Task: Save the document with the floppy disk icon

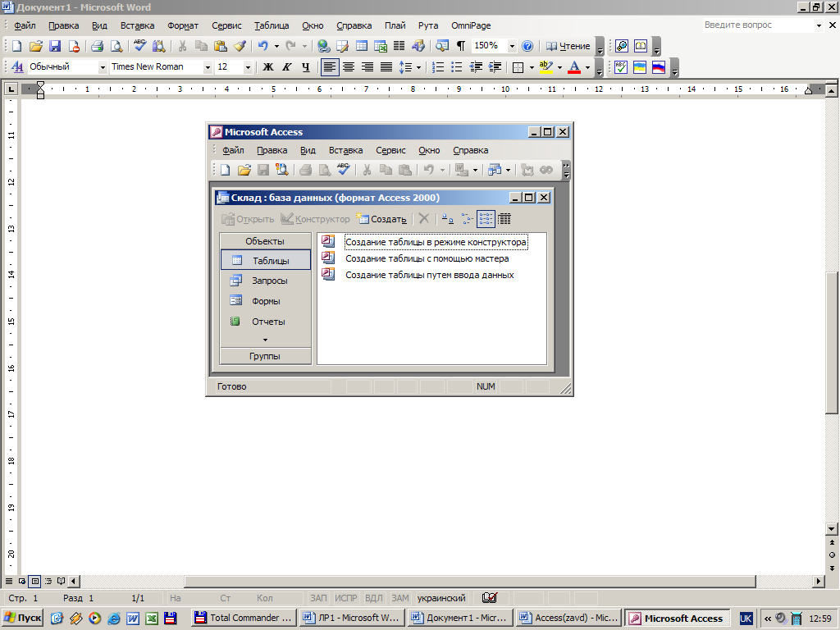Action: tap(55, 46)
